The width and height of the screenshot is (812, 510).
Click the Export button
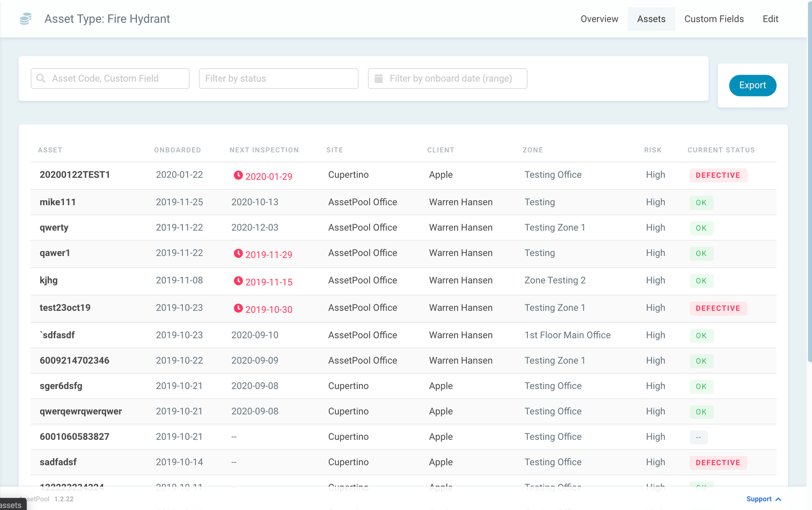coord(753,85)
